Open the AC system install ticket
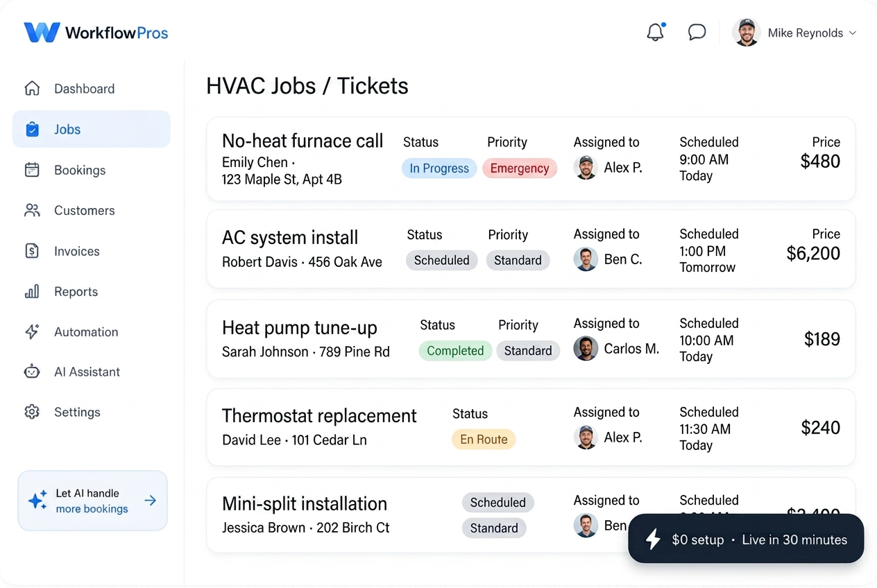Image resolution: width=877 pixels, height=588 pixels. [531, 249]
